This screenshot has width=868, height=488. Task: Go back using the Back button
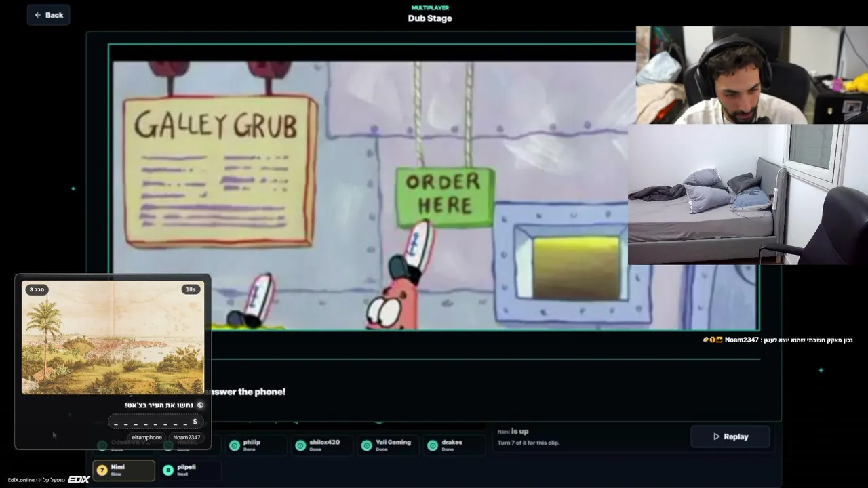(x=48, y=15)
